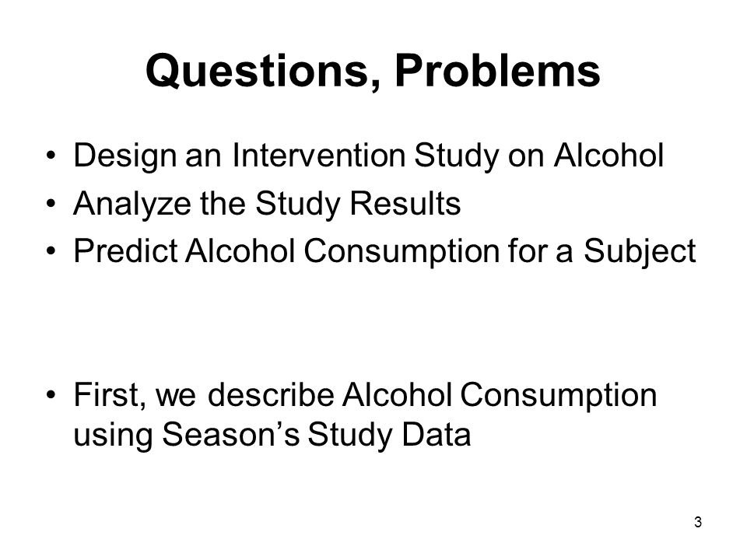Click the word Alcohol ending the first bullet
Viewport: 747px width, 560px height.
[x=608, y=156]
